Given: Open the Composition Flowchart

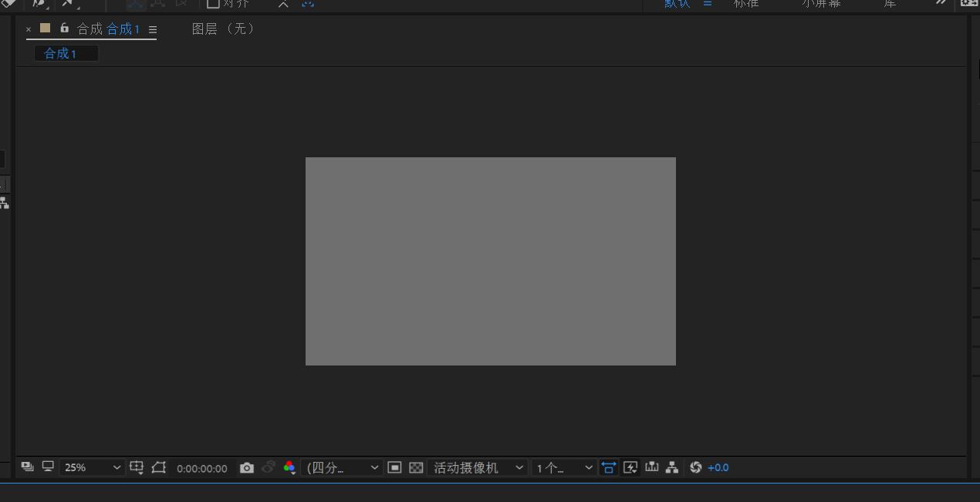Looking at the screenshot, I should click(671, 467).
